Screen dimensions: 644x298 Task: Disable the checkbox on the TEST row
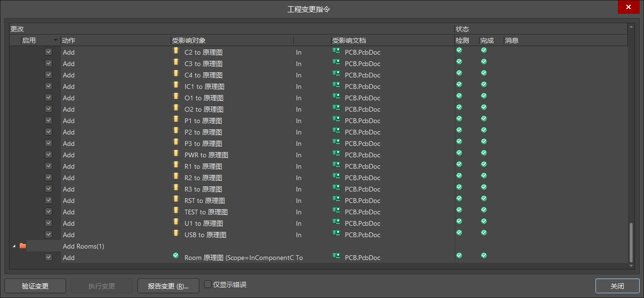[x=48, y=211]
